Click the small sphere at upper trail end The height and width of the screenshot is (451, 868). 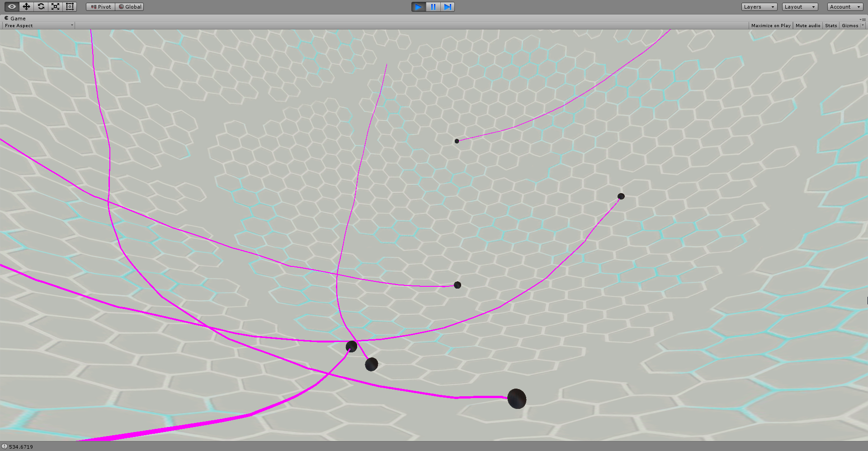(x=457, y=141)
